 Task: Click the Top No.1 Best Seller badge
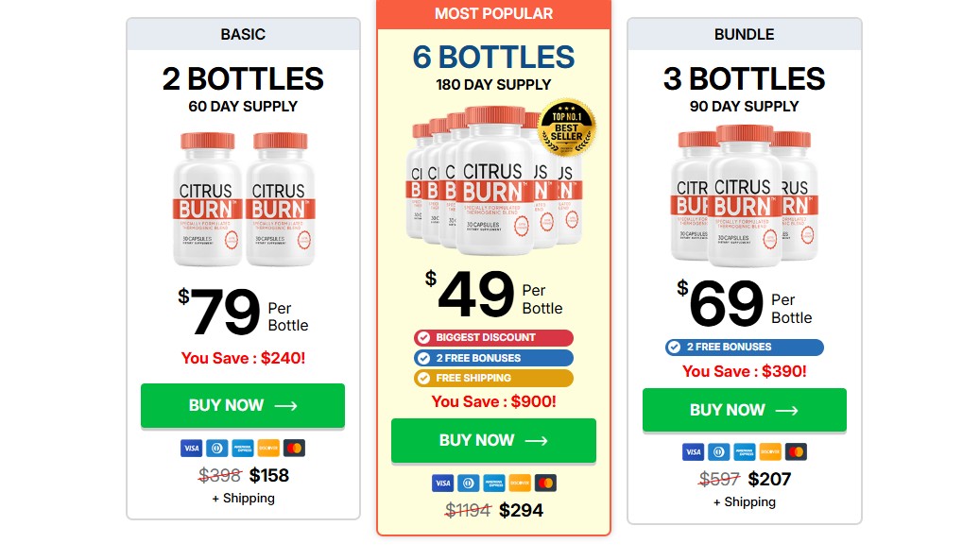click(x=566, y=129)
